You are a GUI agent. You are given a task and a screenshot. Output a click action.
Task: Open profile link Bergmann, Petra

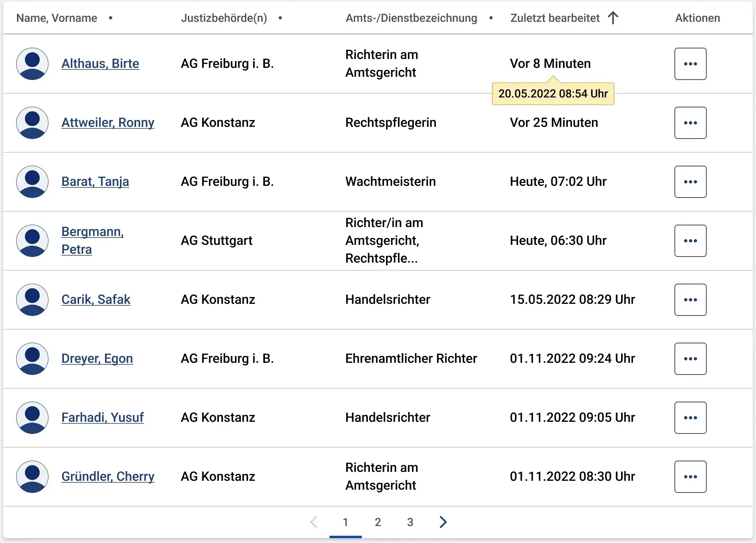pos(92,240)
